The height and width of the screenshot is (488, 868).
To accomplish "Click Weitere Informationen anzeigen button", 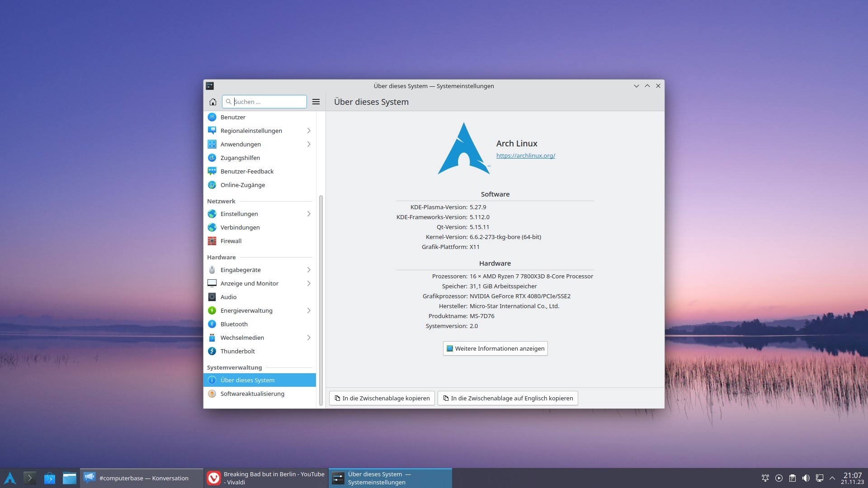I will pyautogui.click(x=495, y=348).
